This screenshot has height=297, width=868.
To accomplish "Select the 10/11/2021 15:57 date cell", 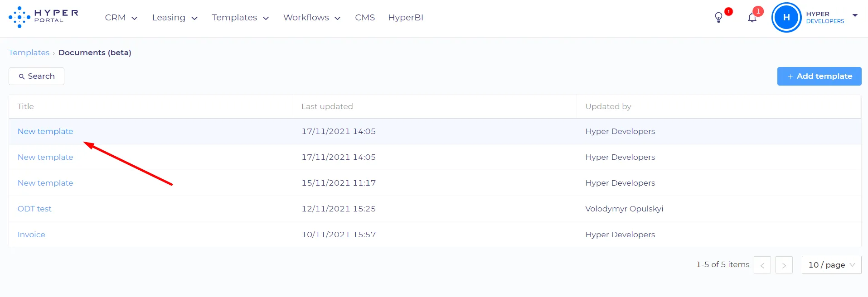I will pos(339,235).
